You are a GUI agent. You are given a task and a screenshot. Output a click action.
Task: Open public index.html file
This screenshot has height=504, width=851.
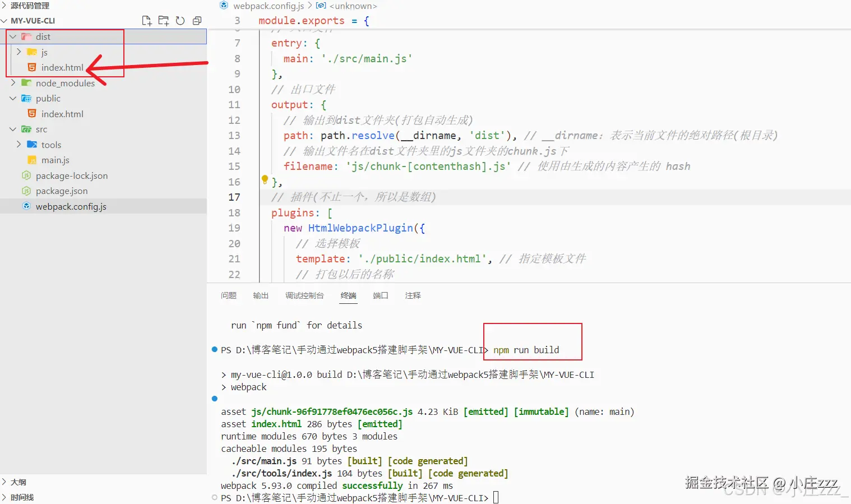62,114
